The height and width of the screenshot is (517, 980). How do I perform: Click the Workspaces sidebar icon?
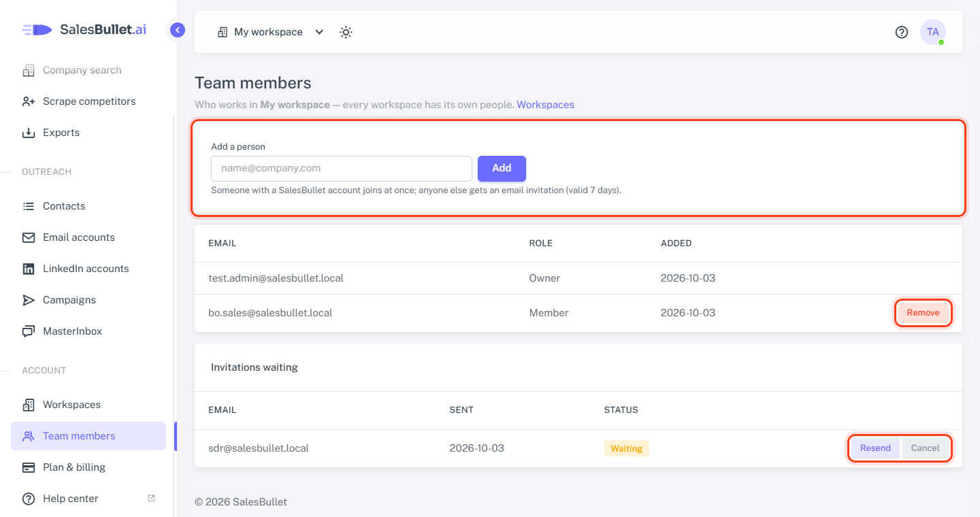coord(29,405)
